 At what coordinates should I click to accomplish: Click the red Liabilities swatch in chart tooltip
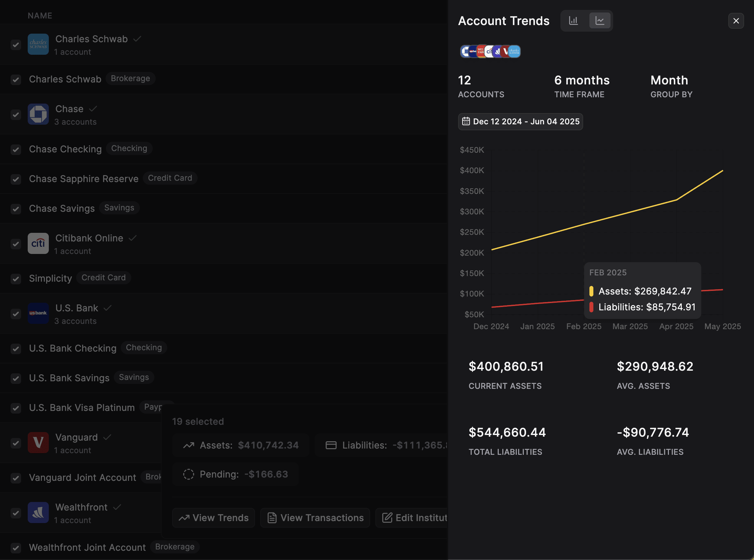pyautogui.click(x=591, y=307)
